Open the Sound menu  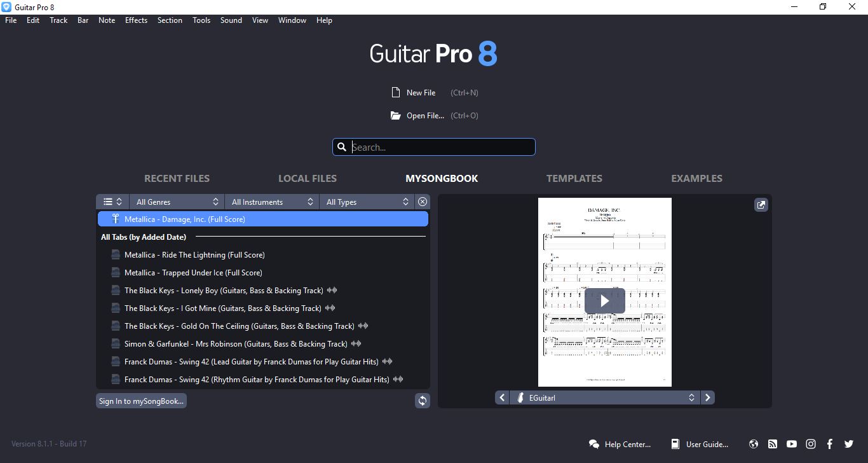pyautogui.click(x=231, y=20)
